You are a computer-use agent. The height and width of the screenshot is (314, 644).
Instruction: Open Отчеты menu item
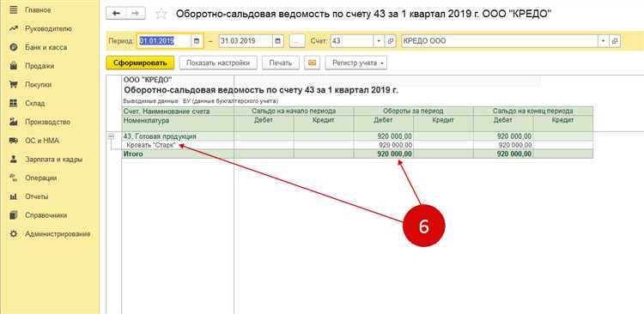(x=37, y=196)
